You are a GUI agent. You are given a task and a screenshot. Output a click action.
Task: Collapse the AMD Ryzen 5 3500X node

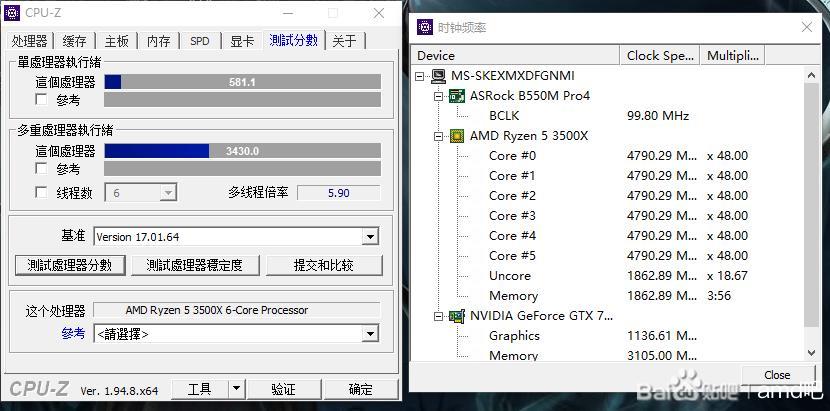pyautogui.click(x=438, y=136)
